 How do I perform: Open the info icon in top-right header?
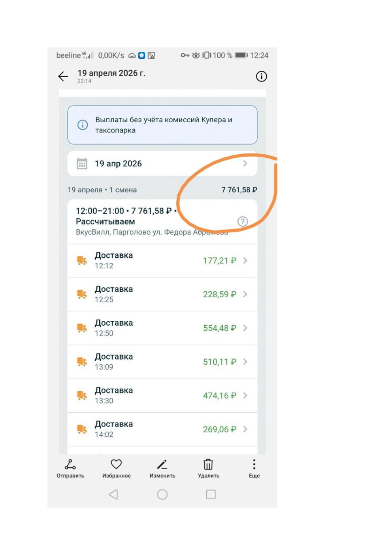tap(261, 76)
